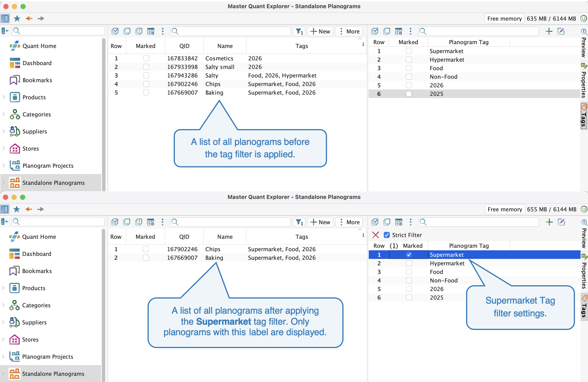Switch to Tags side tab, upper window
Screen dimensions: 588x382
click(584, 116)
